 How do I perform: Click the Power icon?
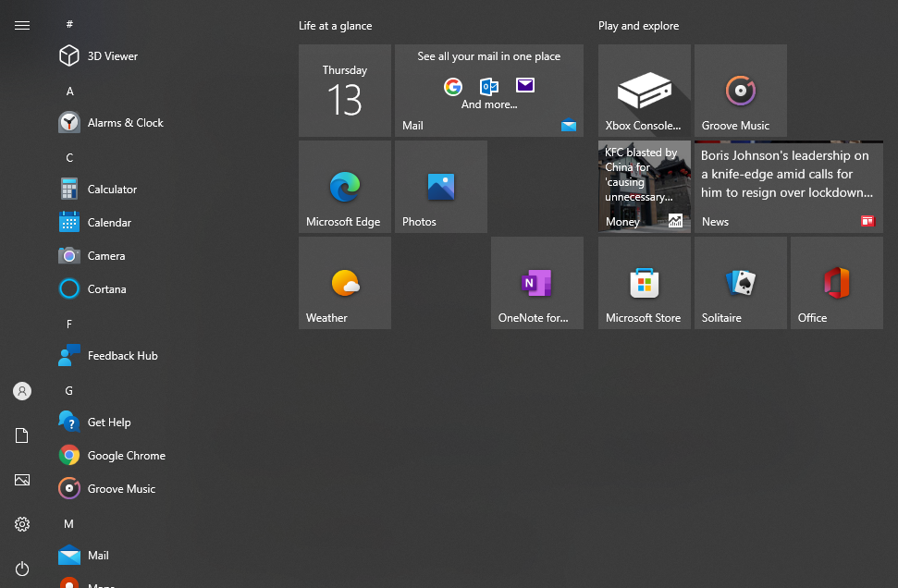(x=22, y=569)
